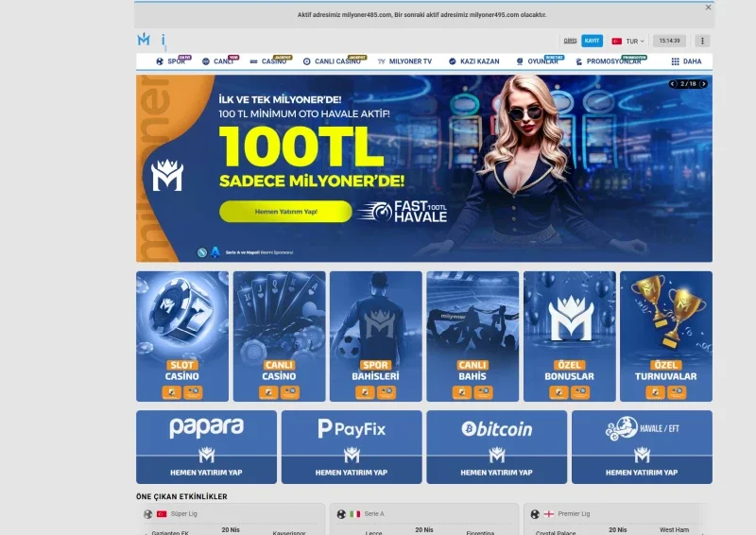This screenshot has height=535, width=756.
Task: Click first orange icon under CANLI BAHIS
Action: coord(462,392)
